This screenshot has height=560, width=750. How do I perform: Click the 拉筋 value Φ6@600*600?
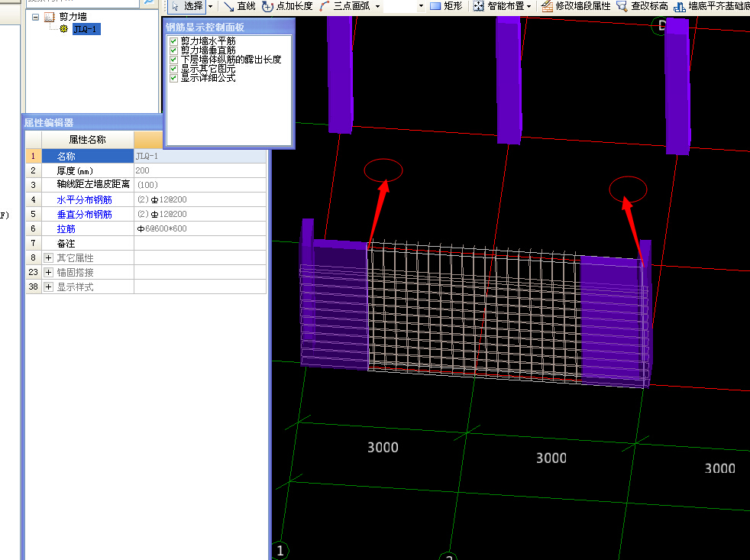(x=200, y=228)
